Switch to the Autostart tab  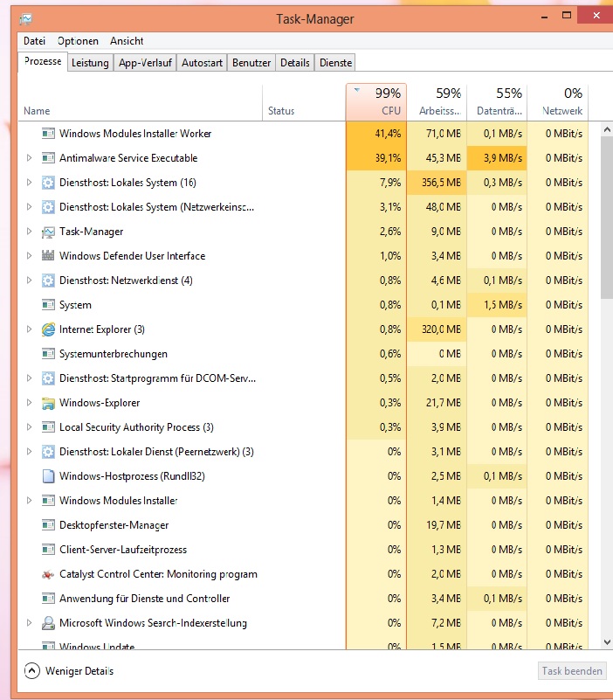click(x=202, y=63)
